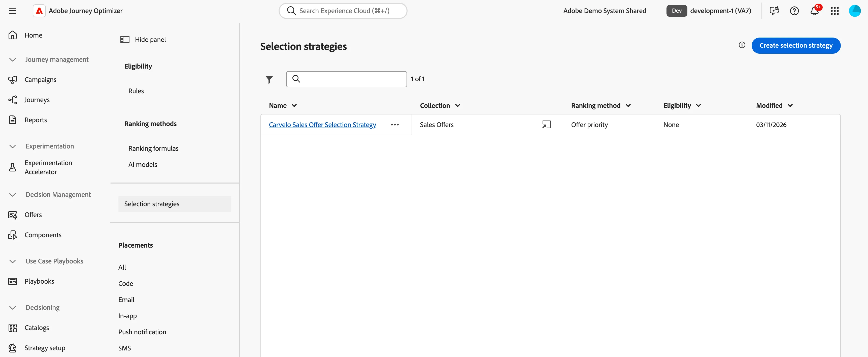The width and height of the screenshot is (868, 357).
Task: Click the filter funnel icon
Action: pyautogui.click(x=269, y=79)
